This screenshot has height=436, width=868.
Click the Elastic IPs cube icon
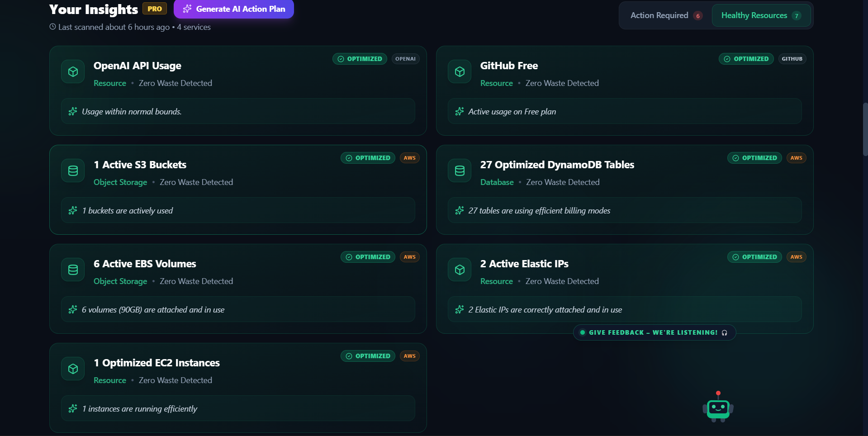(x=460, y=270)
